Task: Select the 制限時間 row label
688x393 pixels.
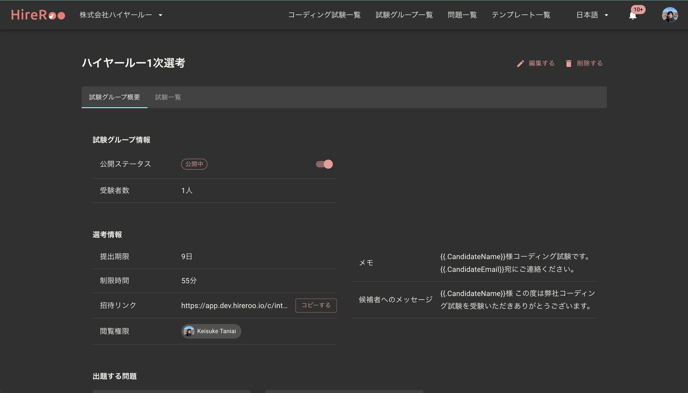Action: (x=115, y=281)
